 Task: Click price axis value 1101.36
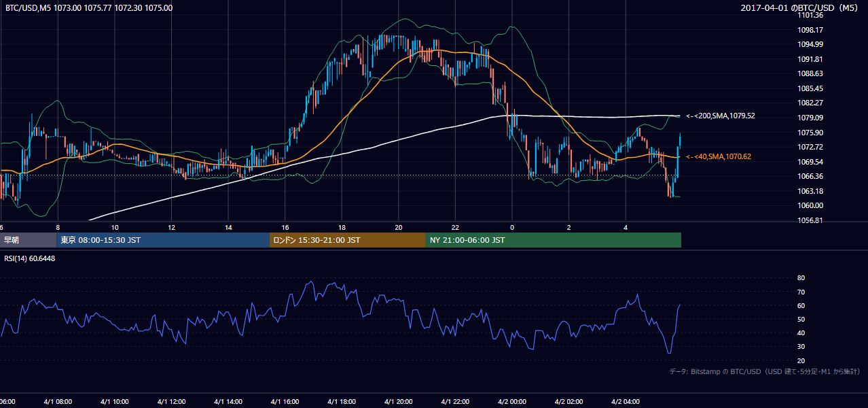(x=811, y=15)
